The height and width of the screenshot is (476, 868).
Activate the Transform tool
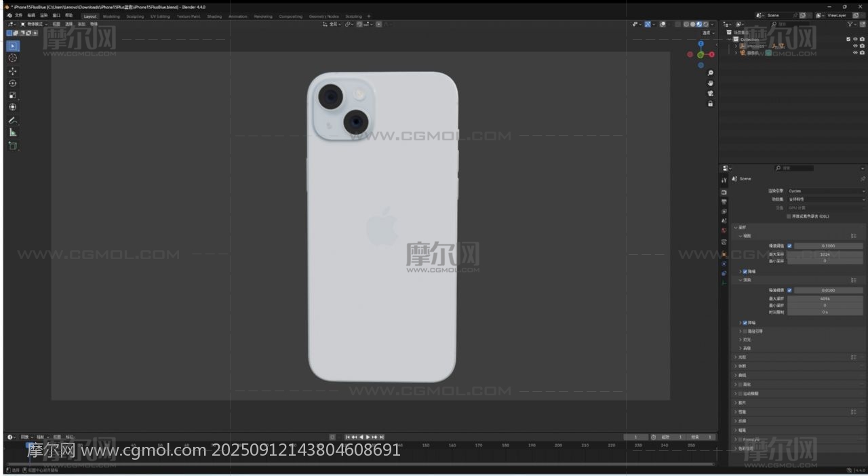(13, 107)
